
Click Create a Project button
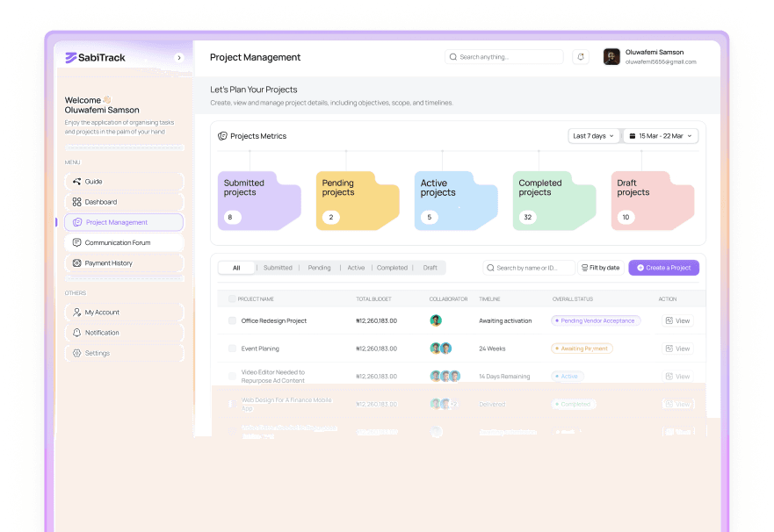(x=663, y=268)
